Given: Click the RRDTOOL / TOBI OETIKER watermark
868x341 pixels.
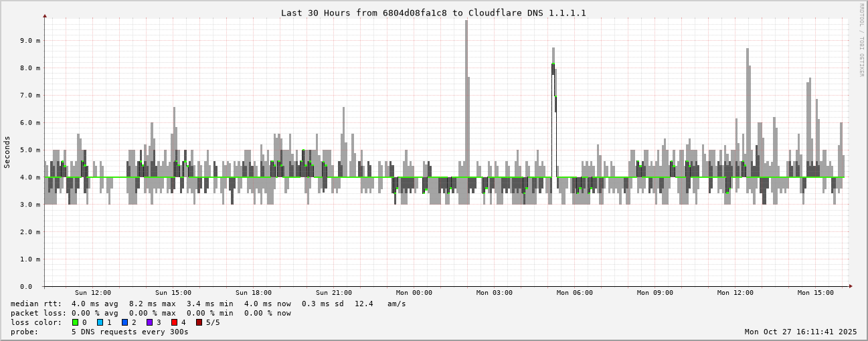Looking at the screenshot, I should click(861, 39).
